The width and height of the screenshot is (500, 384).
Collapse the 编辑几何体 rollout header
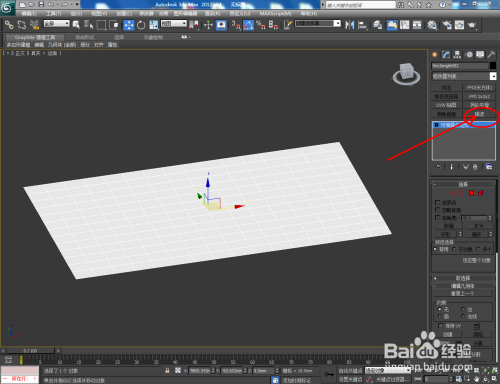[x=463, y=286]
